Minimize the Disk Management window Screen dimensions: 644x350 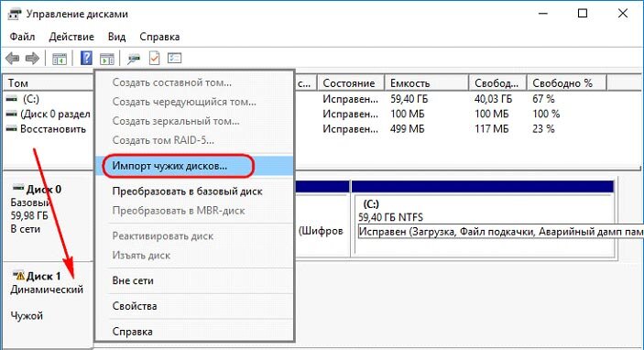(x=543, y=14)
